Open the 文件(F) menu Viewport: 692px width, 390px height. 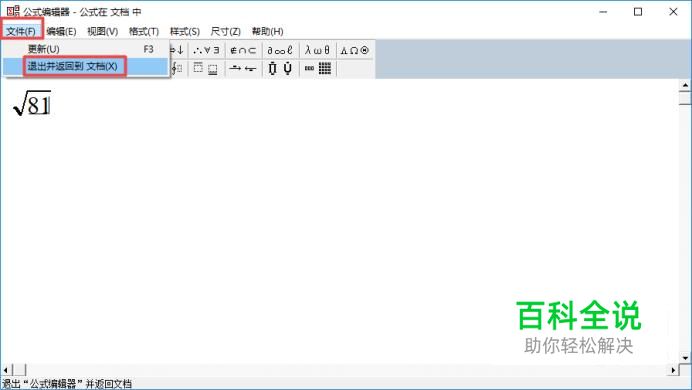(21, 31)
